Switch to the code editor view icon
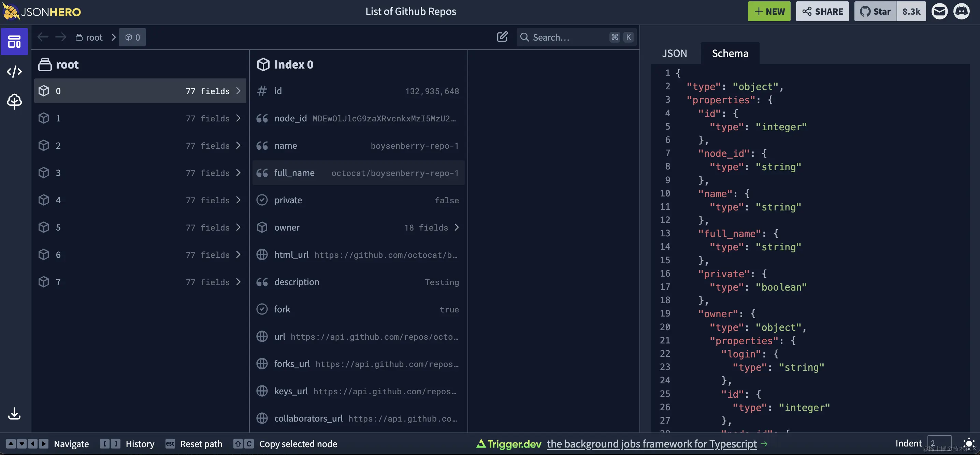Viewport: 980px width, 455px height. click(14, 72)
